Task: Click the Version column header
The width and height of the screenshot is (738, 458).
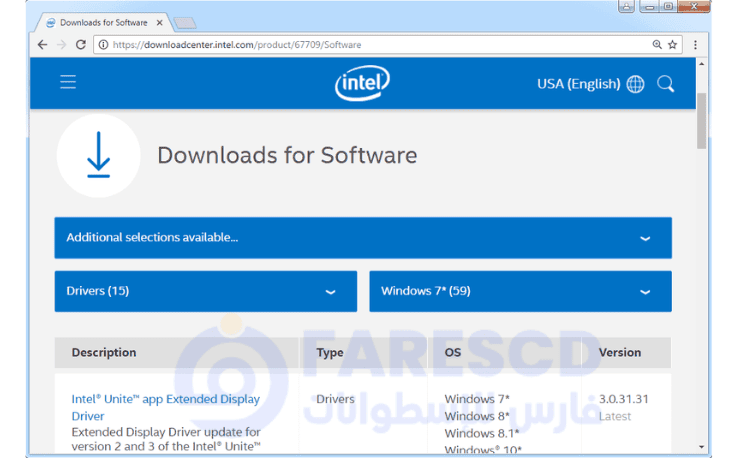Action: [619, 353]
